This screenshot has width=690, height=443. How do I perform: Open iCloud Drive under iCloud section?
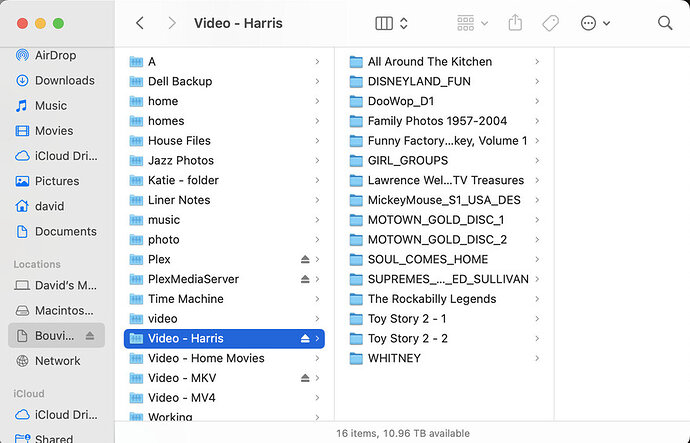(x=56, y=415)
